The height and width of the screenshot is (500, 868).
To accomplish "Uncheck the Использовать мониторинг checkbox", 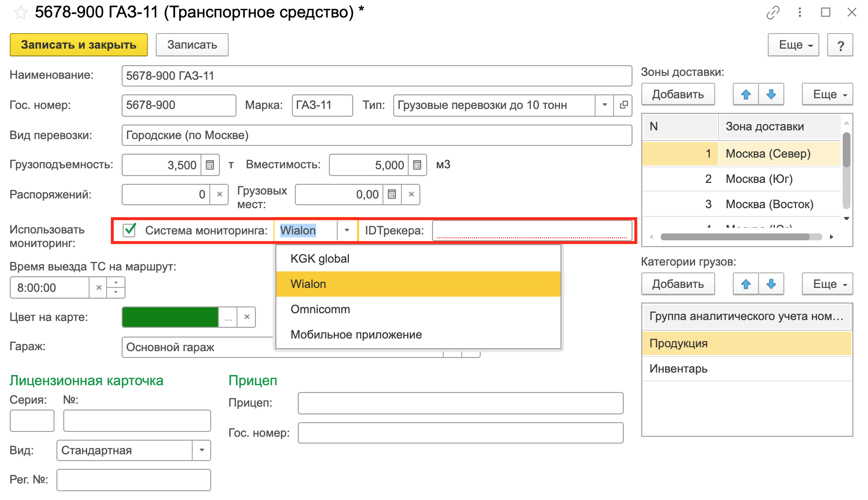I will pyautogui.click(x=128, y=231).
